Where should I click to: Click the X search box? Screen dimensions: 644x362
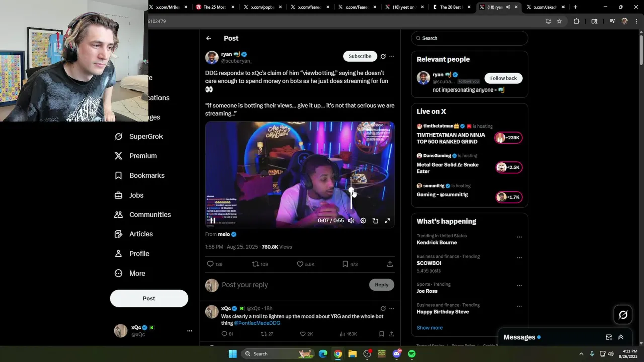[469, 38]
